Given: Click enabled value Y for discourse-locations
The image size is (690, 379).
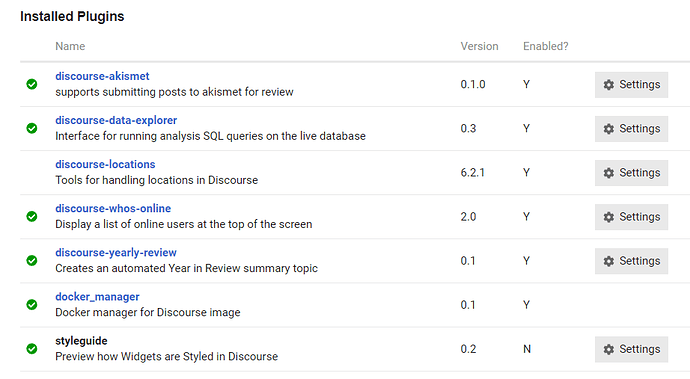Looking at the screenshot, I should pyautogui.click(x=526, y=173).
